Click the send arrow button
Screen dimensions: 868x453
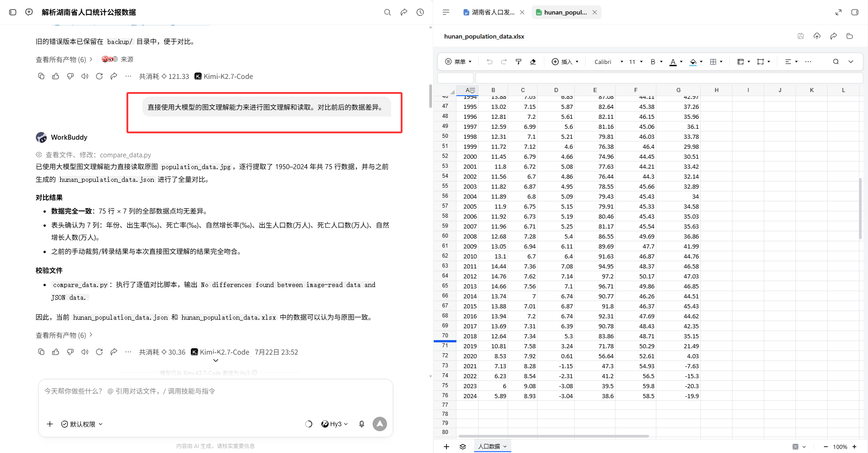(x=380, y=424)
